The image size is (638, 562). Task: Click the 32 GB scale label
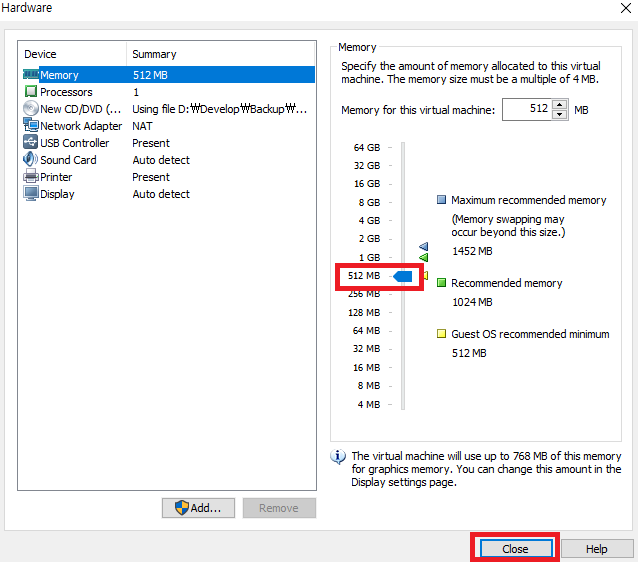point(367,166)
